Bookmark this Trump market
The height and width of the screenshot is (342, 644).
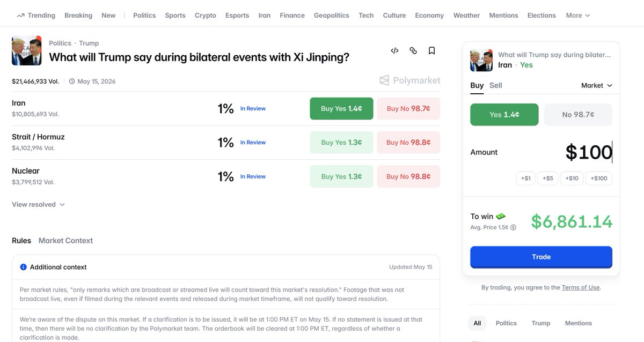coord(431,50)
